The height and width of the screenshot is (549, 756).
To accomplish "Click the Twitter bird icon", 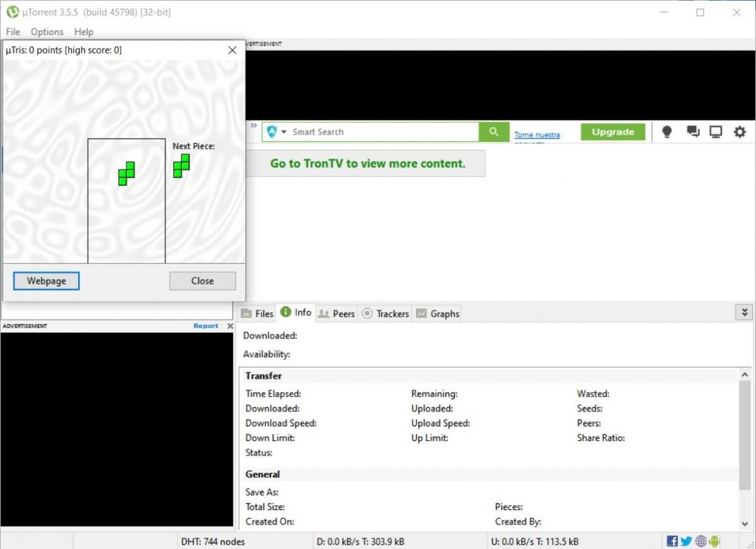I will click(686, 541).
